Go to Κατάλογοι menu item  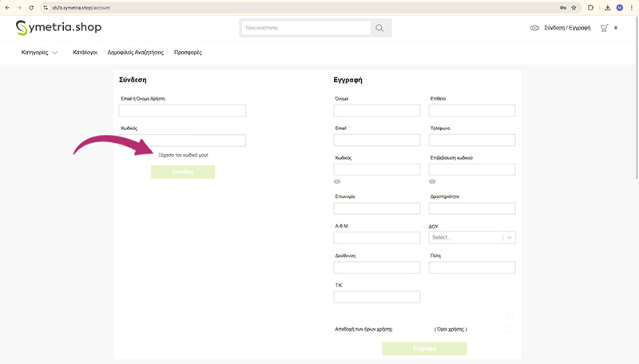tap(85, 52)
